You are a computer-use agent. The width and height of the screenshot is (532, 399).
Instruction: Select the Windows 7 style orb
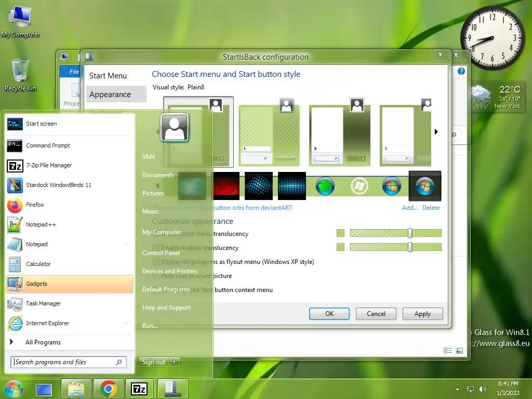pyautogui.click(x=392, y=187)
